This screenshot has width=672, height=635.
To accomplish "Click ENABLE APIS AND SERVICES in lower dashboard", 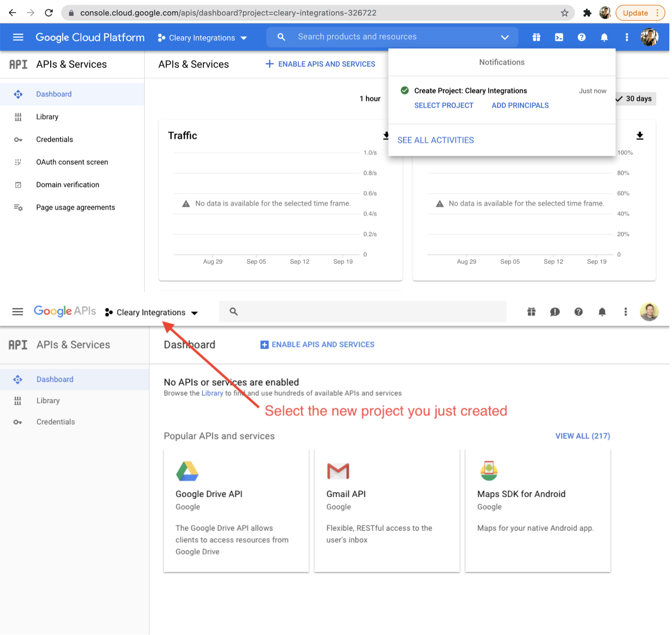I will click(318, 345).
